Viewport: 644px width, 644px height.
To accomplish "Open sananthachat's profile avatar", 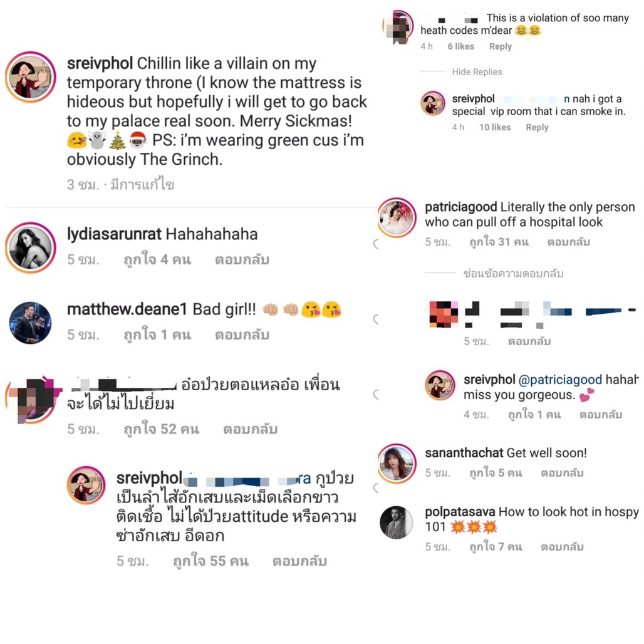I will point(397,463).
